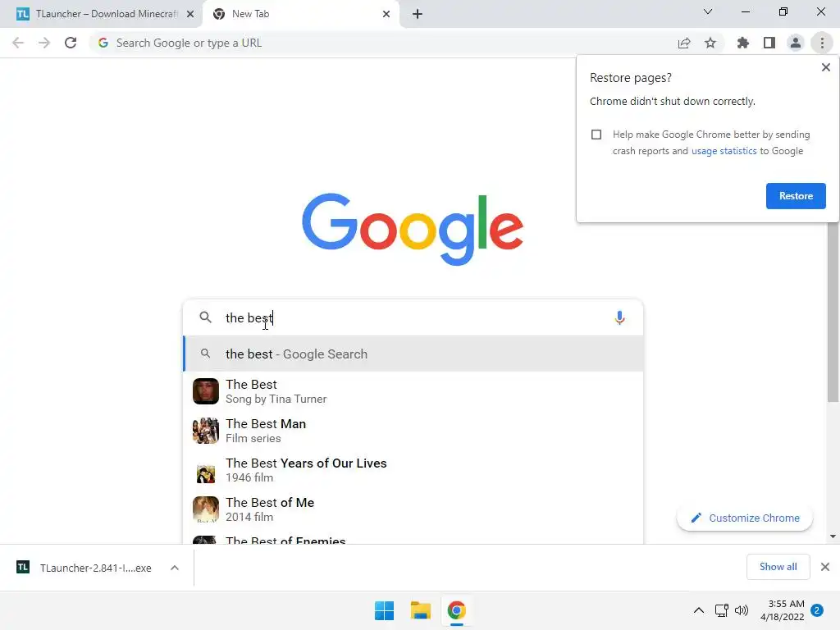This screenshot has width=840, height=630.
Task: Choose The Best Years of Our Lives
Action: [x=413, y=470]
